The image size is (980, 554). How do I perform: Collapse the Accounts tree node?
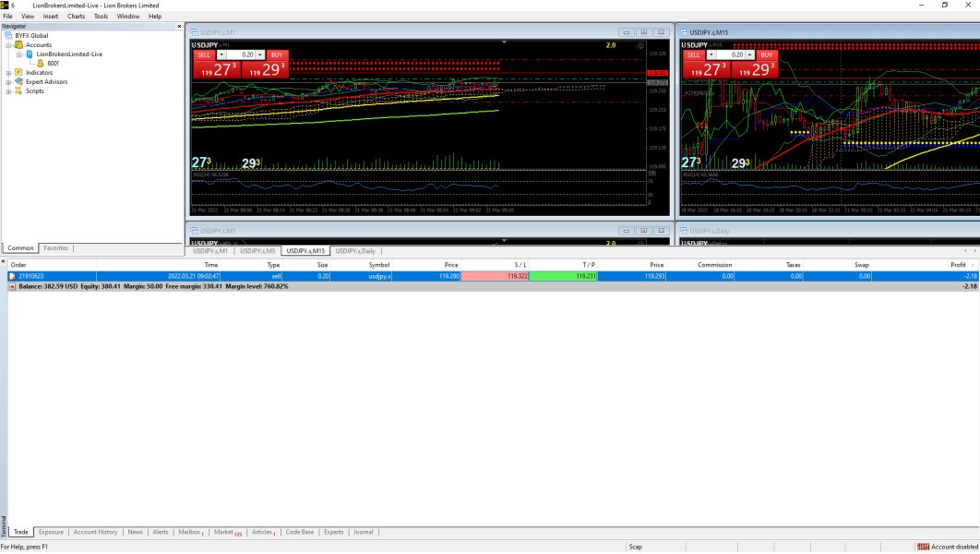8,45
